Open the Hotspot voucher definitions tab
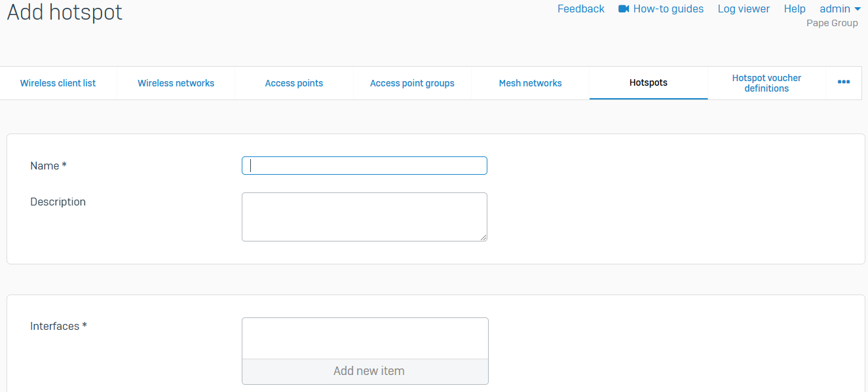Image resolution: width=868 pixels, height=392 pixels. pyautogui.click(x=766, y=83)
